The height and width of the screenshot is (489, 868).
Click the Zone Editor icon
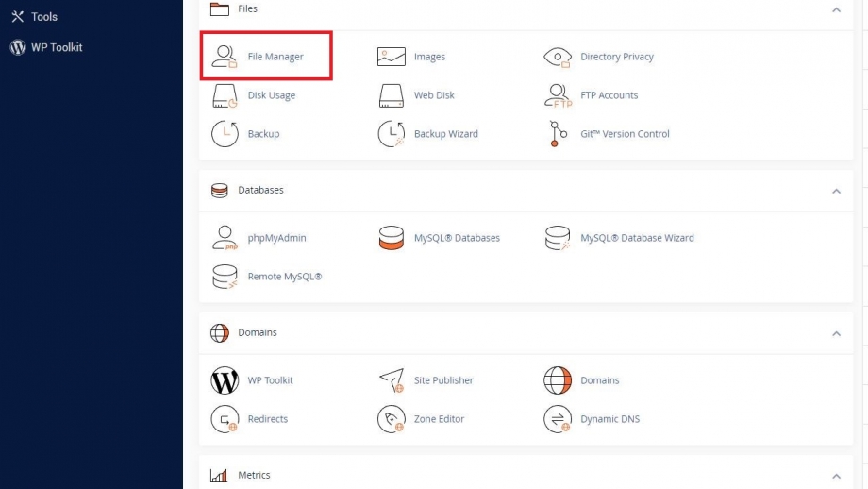tap(392, 418)
